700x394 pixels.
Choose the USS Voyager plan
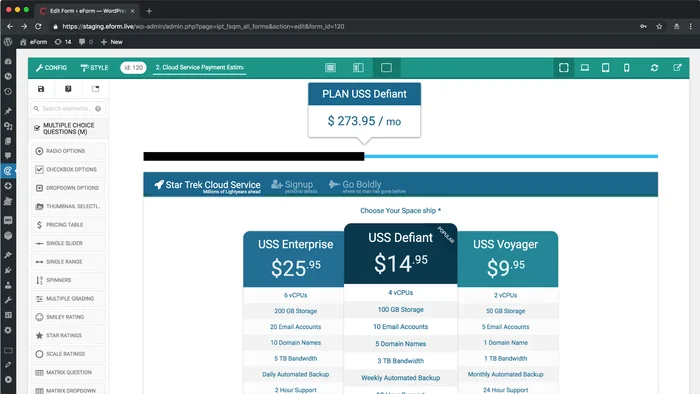508,259
